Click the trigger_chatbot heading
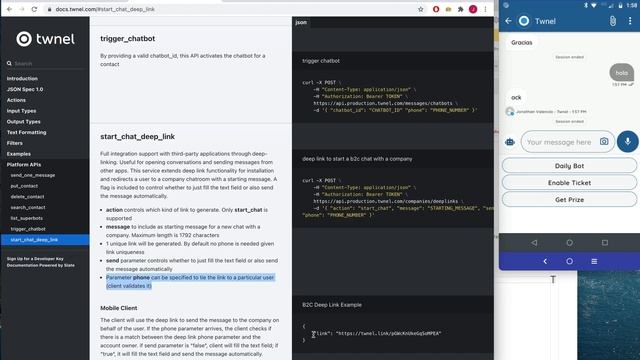 click(127, 38)
